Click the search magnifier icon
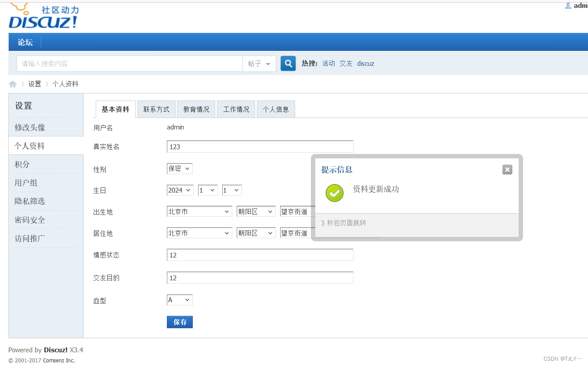The width and height of the screenshot is (588, 365). point(288,63)
